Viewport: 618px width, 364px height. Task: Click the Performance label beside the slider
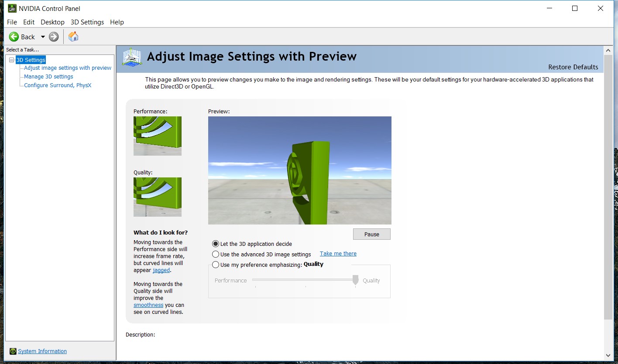(231, 281)
